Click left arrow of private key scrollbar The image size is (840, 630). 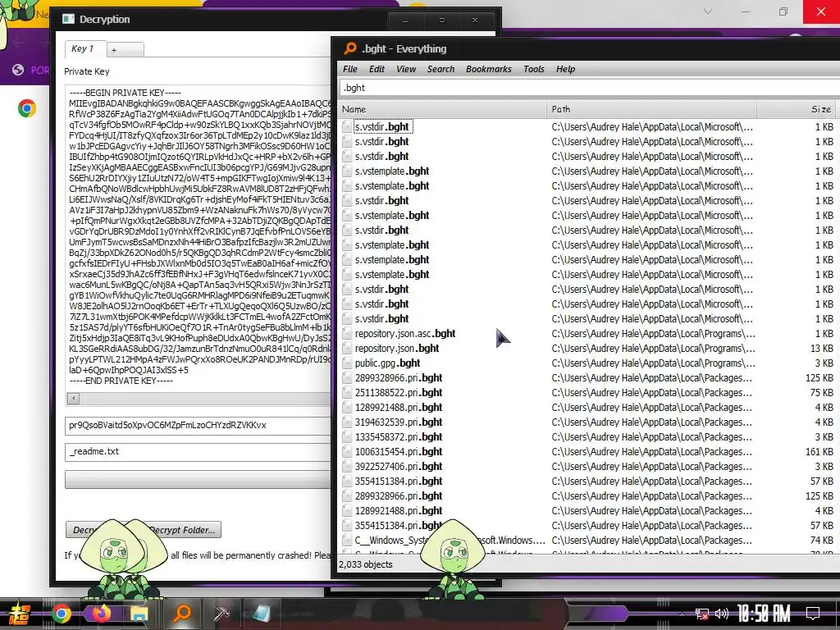pyautogui.click(x=73, y=398)
